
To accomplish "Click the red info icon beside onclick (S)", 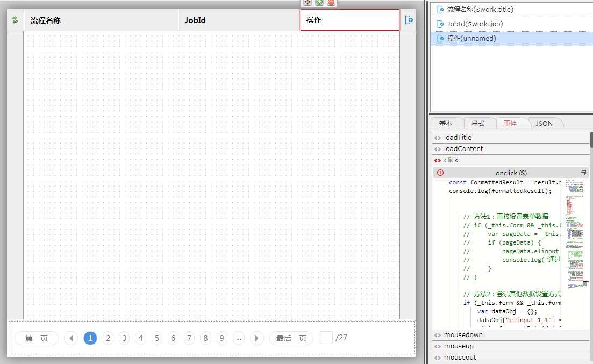I will [440, 173].
